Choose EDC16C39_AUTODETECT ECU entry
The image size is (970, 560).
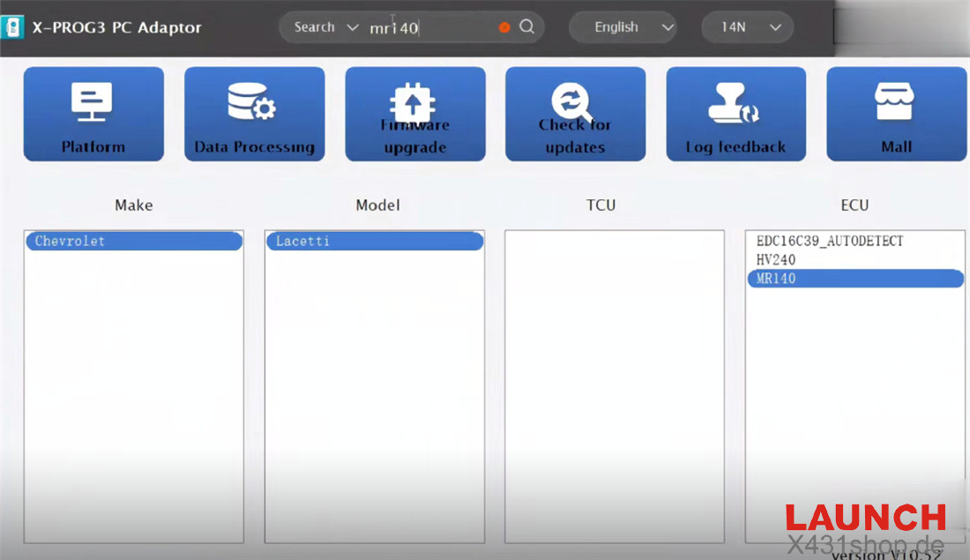coord(829,241)
